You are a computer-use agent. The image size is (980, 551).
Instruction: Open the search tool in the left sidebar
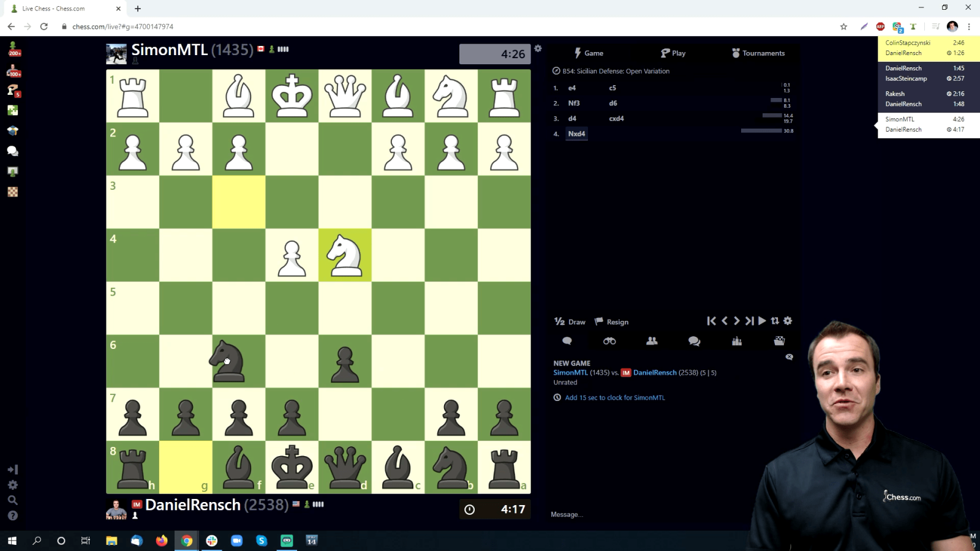[x=13, y=500]
